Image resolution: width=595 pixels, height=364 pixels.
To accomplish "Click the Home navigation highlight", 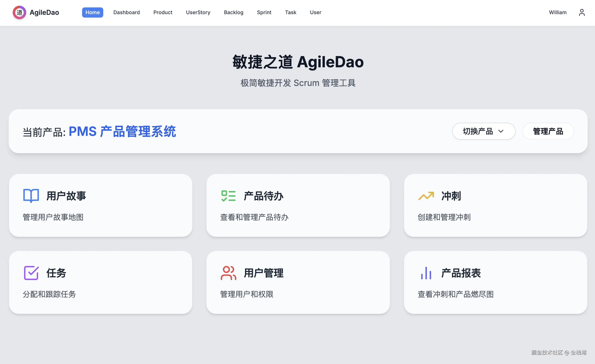I will [x=92, y=12].
